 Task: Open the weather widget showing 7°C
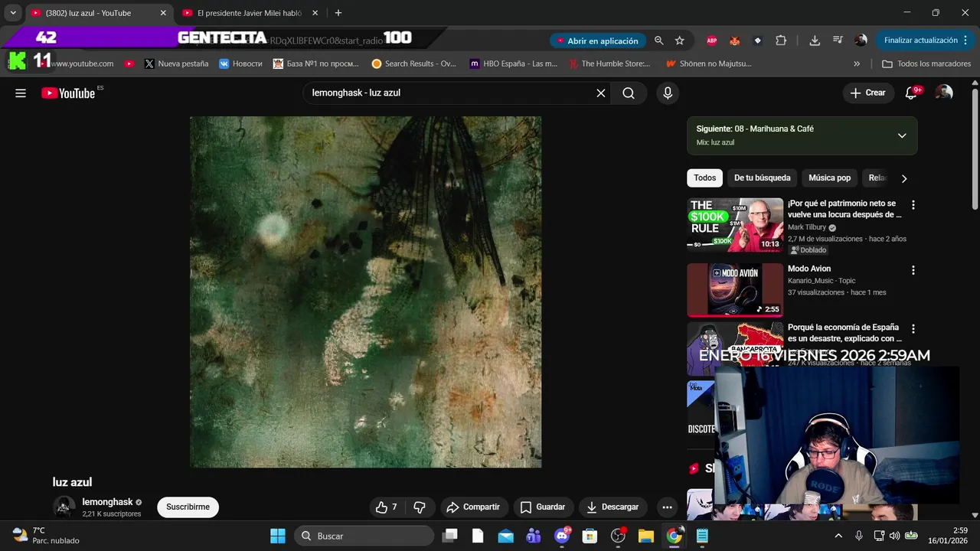tap(46, 536)
